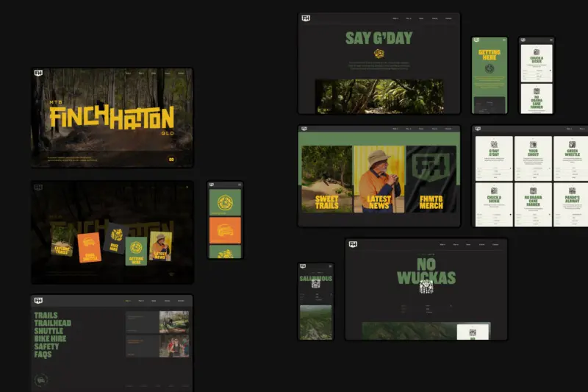Viewport: 588px width, 392px height.
Task: Open the orange Book Shuttle card
Action: pos(89,248)
